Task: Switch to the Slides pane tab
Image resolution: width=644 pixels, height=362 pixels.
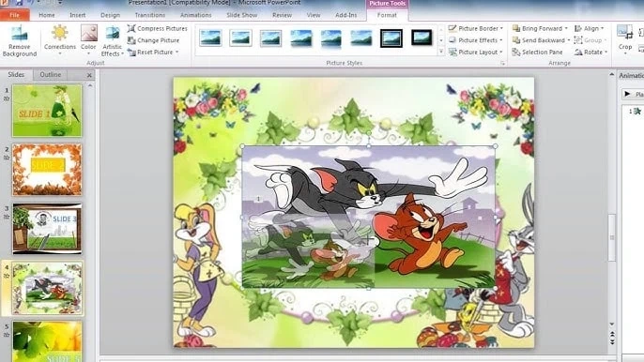Action: point(16,75)
